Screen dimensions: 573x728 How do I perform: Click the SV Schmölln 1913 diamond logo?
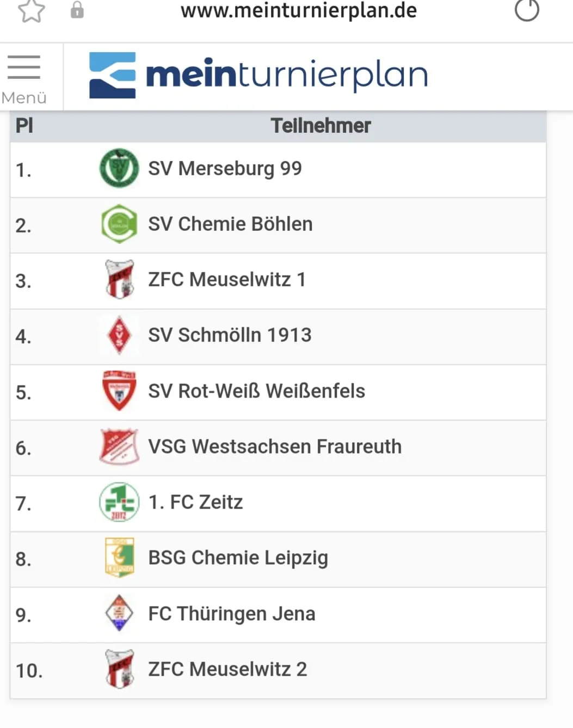coord(119,335)
